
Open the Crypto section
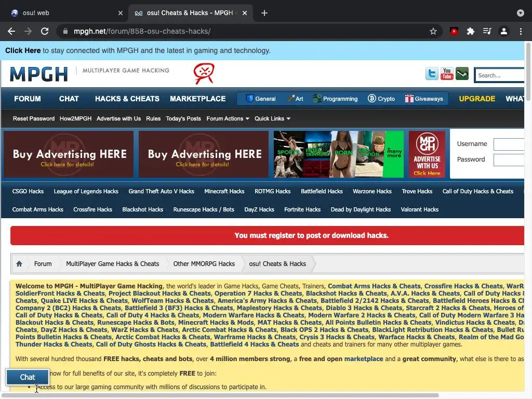[x=381, y=99]
